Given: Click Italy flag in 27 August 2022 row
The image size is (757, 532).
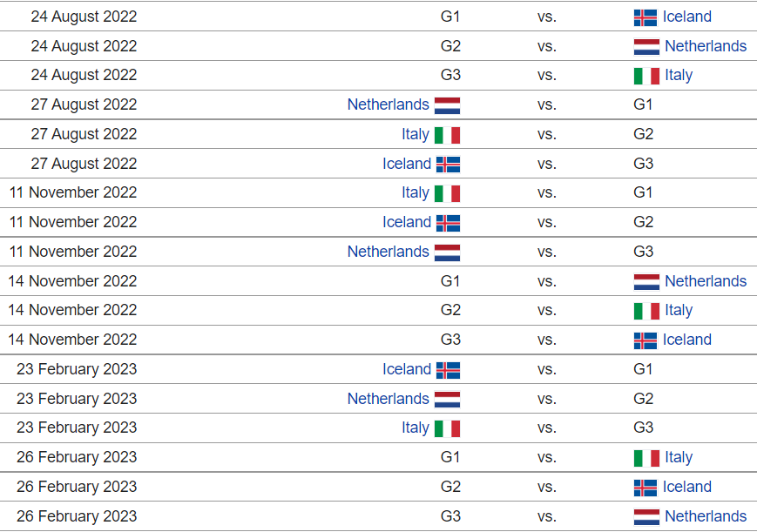Looking at the screenshot, I should (447, 135).
